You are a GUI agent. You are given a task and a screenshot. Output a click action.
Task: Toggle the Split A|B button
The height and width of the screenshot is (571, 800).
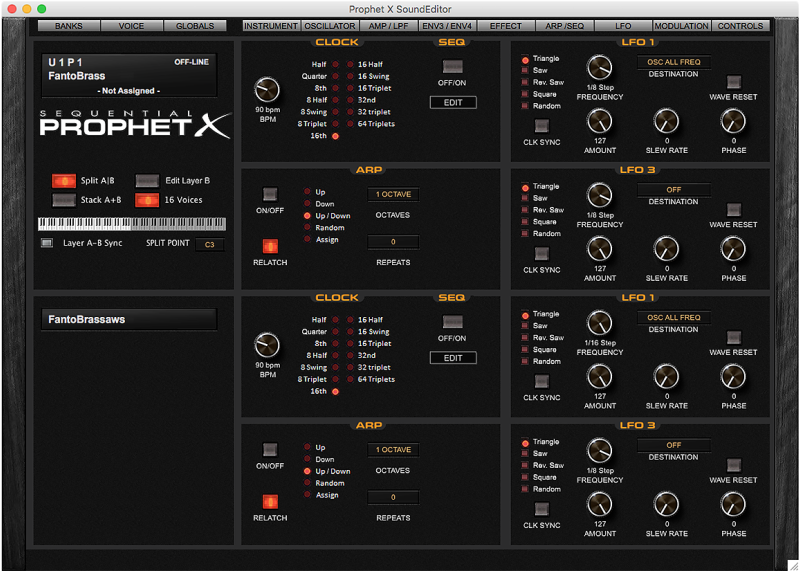tap(63, 180)
